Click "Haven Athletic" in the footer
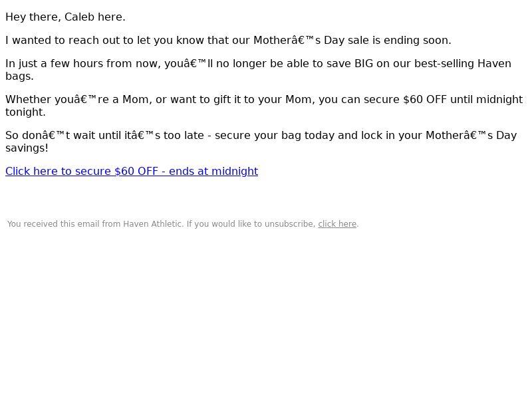Screen dimensions: 532x399 point(153,224)
